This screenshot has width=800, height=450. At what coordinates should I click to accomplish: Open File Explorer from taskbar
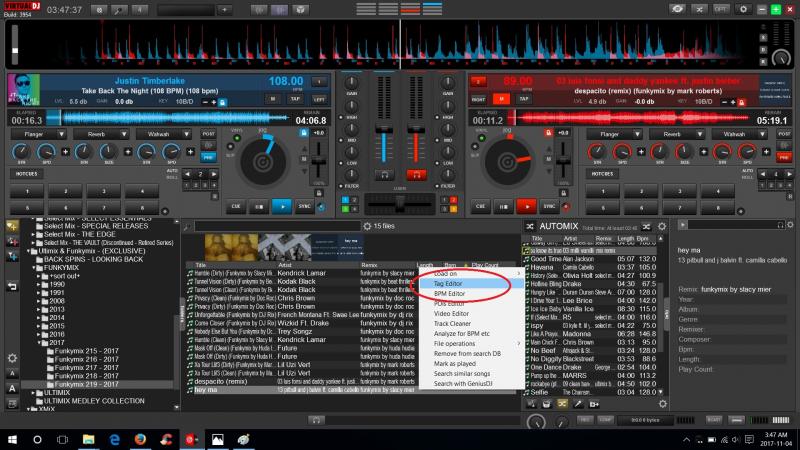[89, 439]
